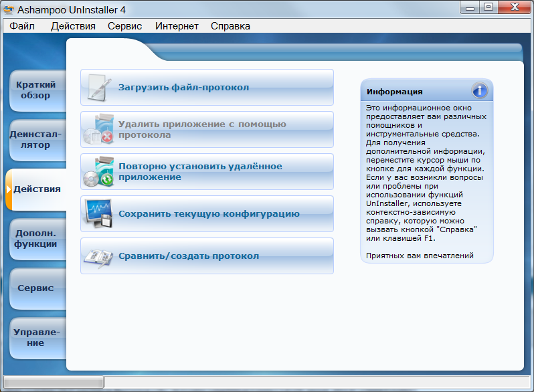
Task: Click the Load protocol file notepad icon
Action: point(98,87)
